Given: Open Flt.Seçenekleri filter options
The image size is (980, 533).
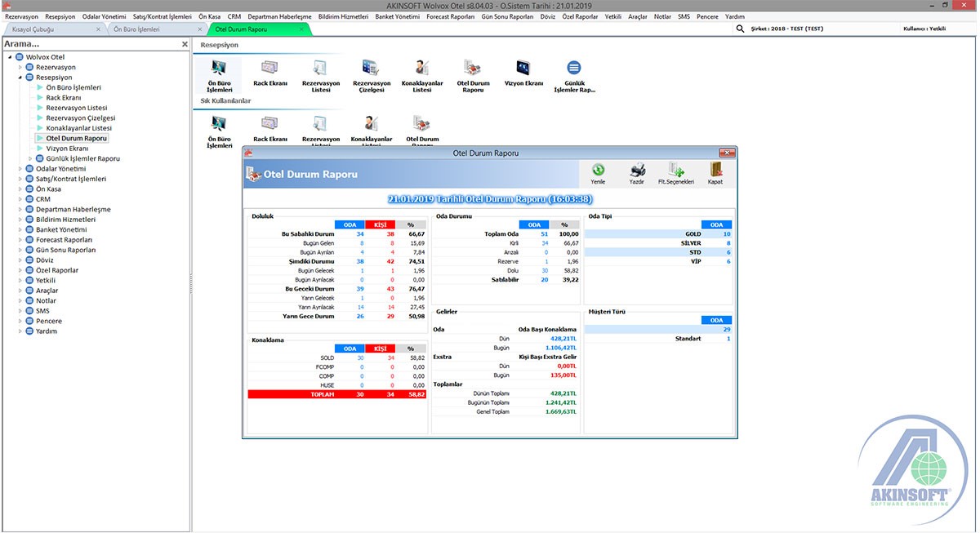Looking at the screenshot, I should tap(675, 170).
